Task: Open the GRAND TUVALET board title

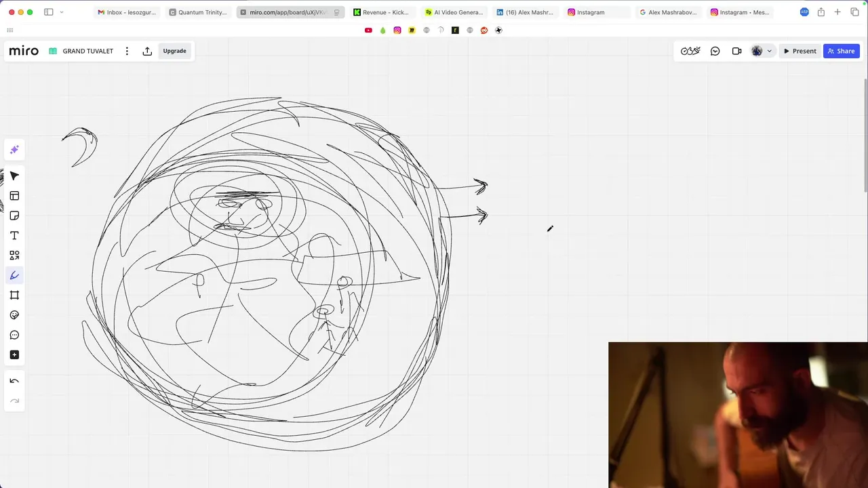Action: click(88, 51)
